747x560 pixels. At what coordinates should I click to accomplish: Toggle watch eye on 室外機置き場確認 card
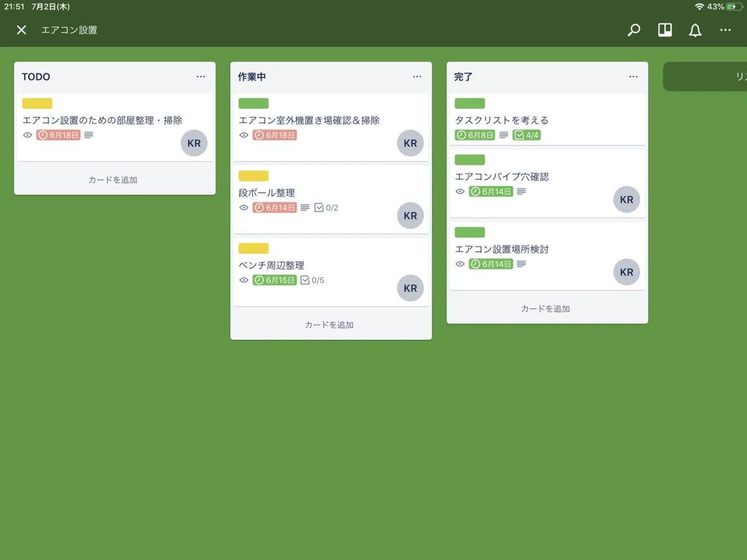click(244, 135)
